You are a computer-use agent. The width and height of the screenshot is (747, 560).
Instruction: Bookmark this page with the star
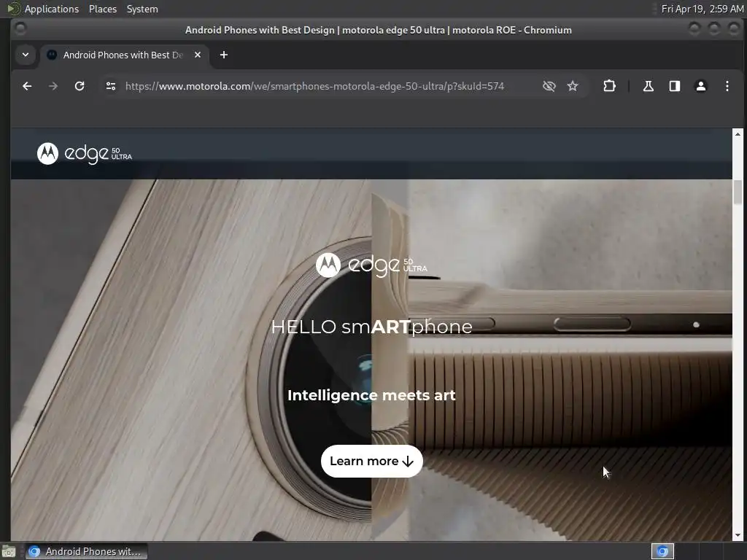click(x=573, y=86)
